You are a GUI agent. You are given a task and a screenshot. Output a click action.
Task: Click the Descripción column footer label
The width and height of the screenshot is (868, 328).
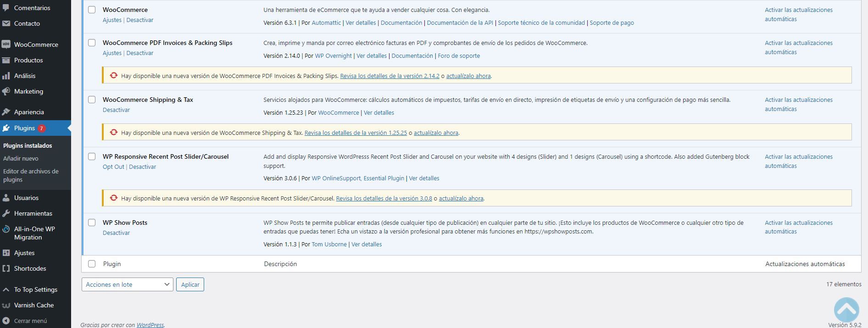pos(280,264)
